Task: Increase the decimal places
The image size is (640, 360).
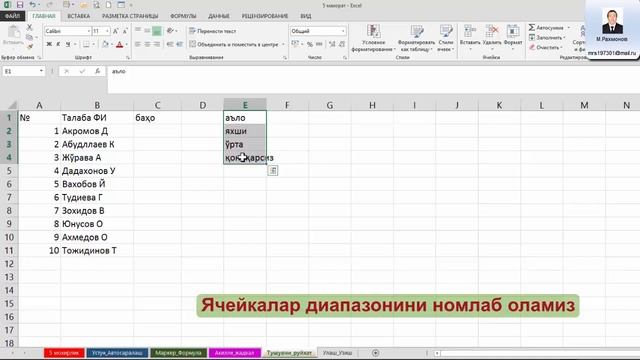Action: tap(332, 44)
